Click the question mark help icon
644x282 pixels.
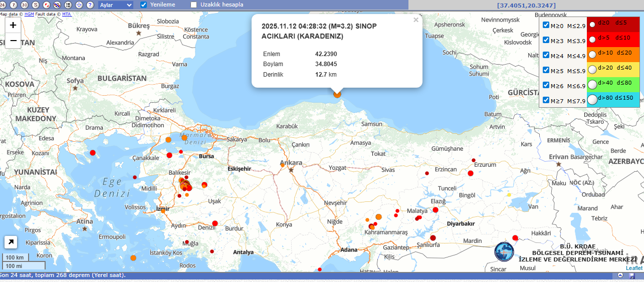[x=90, y=5]
